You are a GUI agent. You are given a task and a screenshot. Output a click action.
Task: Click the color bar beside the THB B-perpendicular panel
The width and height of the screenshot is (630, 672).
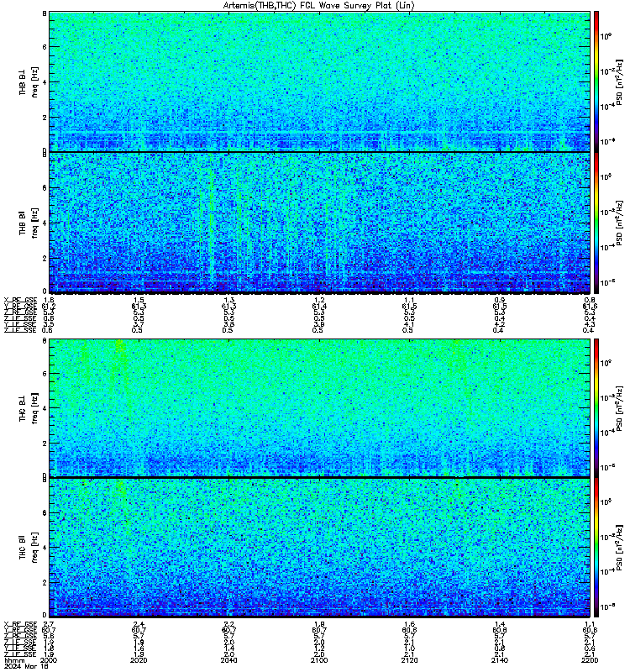(596, 81)
